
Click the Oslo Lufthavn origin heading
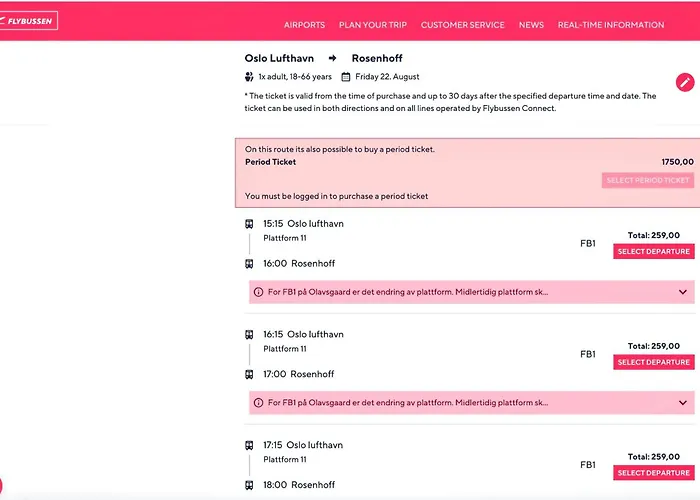(x=279, y=58)
